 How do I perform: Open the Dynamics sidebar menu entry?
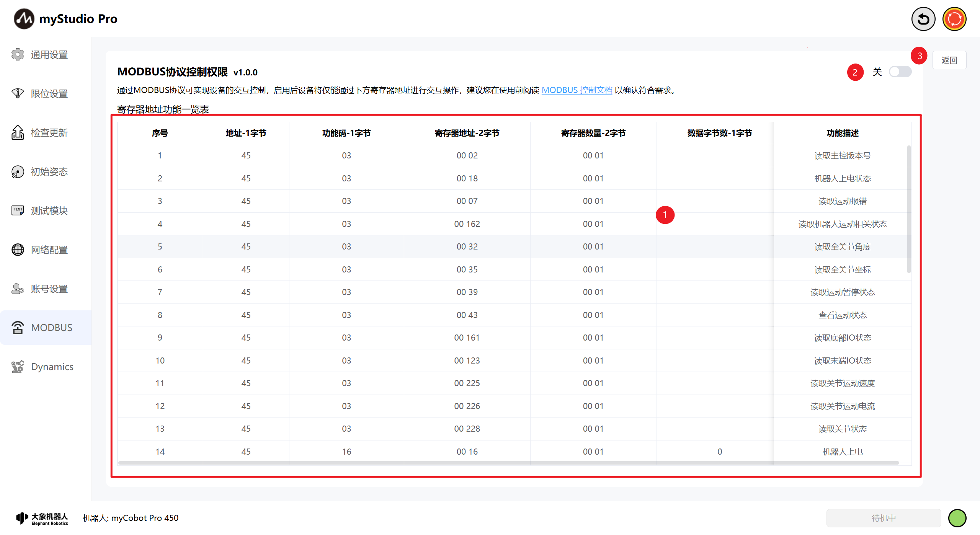click(x=52, y=367)
